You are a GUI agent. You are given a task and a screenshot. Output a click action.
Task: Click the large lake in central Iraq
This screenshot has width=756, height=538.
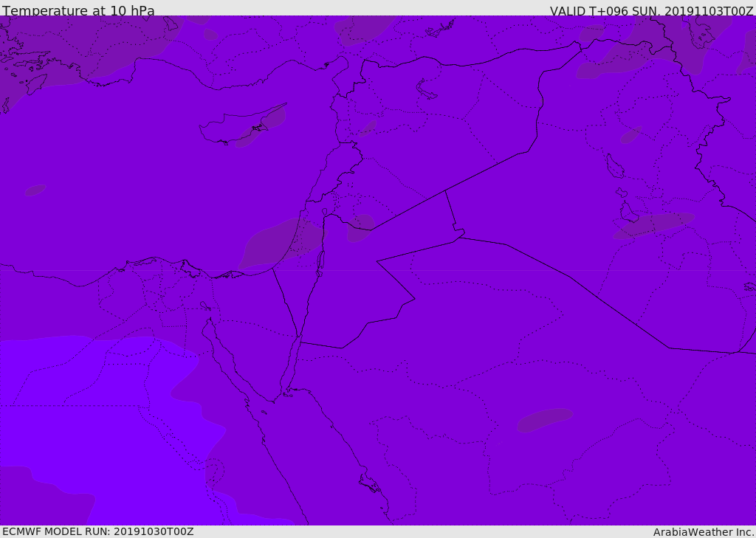614,166
